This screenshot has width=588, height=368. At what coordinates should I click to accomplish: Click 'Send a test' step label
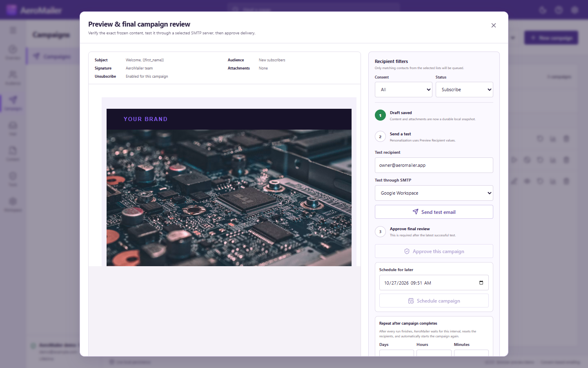(x=400, y=134)
